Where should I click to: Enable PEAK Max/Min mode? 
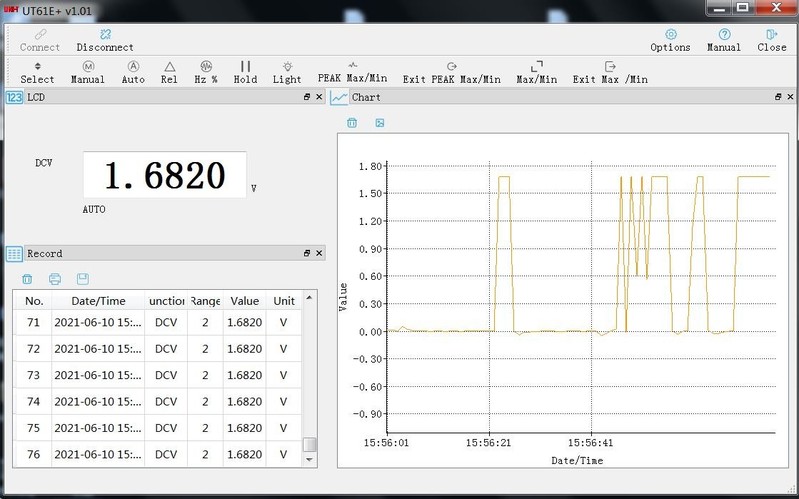coord(352,72)
